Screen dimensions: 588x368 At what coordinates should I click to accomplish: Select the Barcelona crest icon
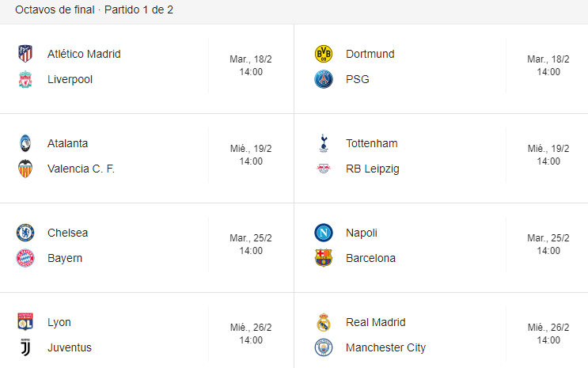click(x=324, y=258)
